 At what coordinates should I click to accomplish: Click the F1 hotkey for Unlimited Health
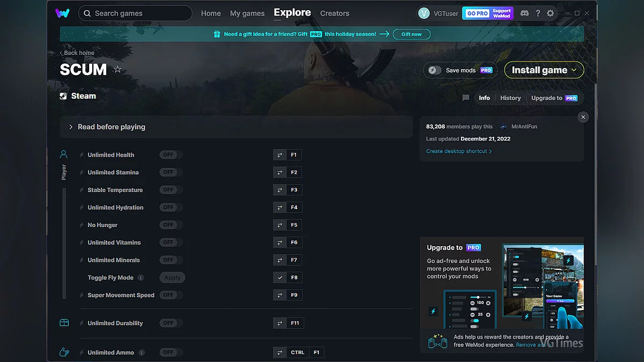[x=294, y=155]
